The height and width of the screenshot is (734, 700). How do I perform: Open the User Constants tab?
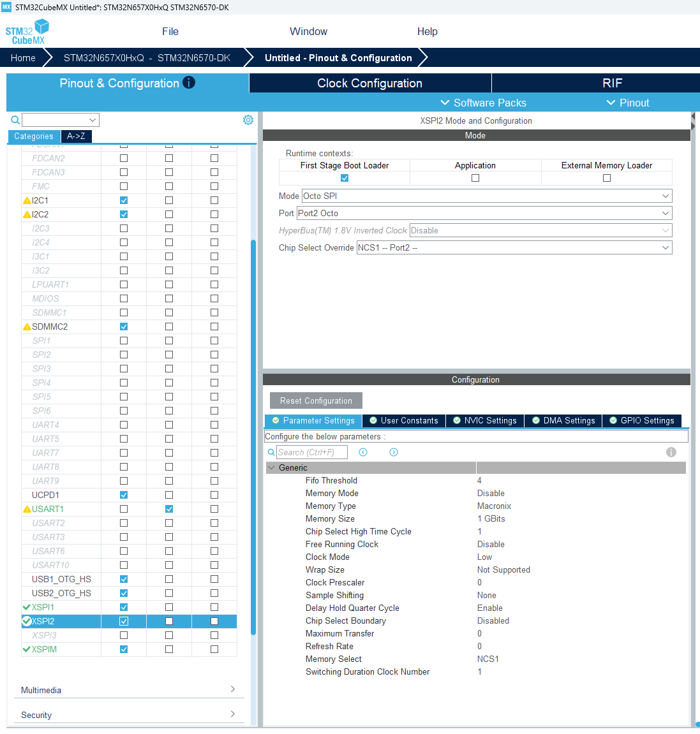[404, 420]
